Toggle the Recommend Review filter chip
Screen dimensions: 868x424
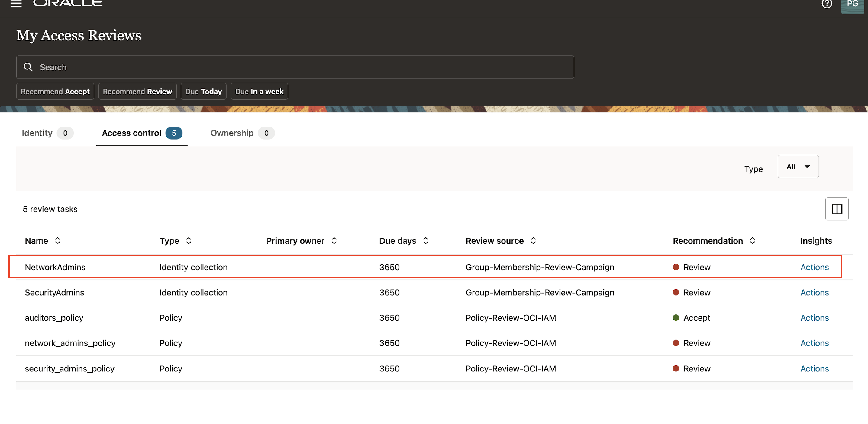137,91
